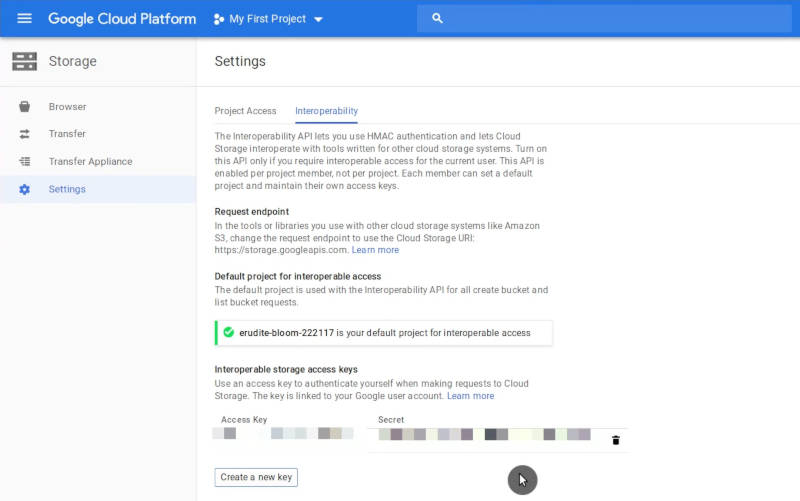Click the blurred access key value
Image resolution: width=800 pixels, height=501 pixels.
(x=283, y=434)
